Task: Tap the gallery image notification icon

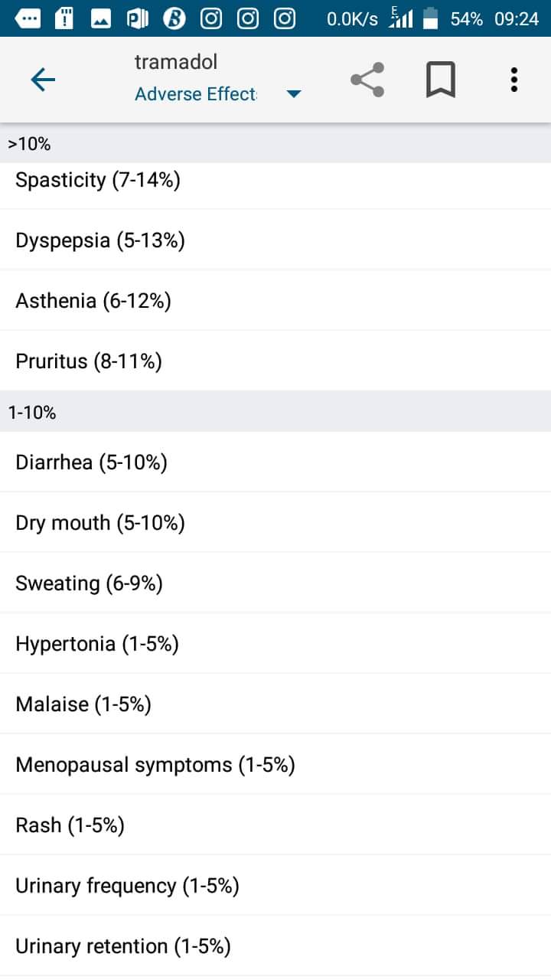Action: tap(101, 18)
